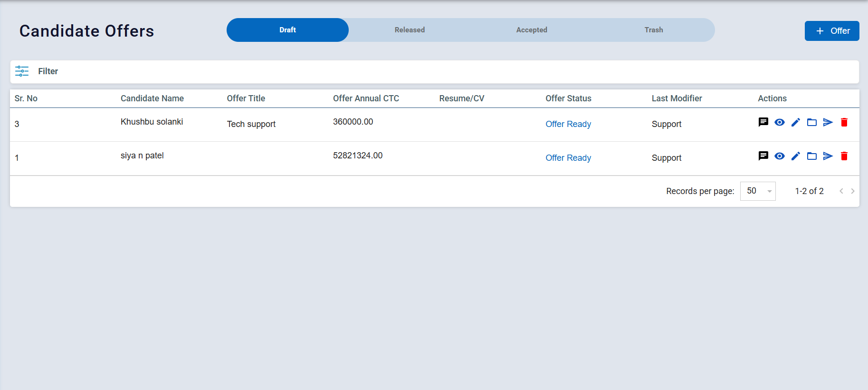The width and height of the screenshot is (868, 390).
Task: Expand the Records per page dropdown
Action: coord(758,191)
